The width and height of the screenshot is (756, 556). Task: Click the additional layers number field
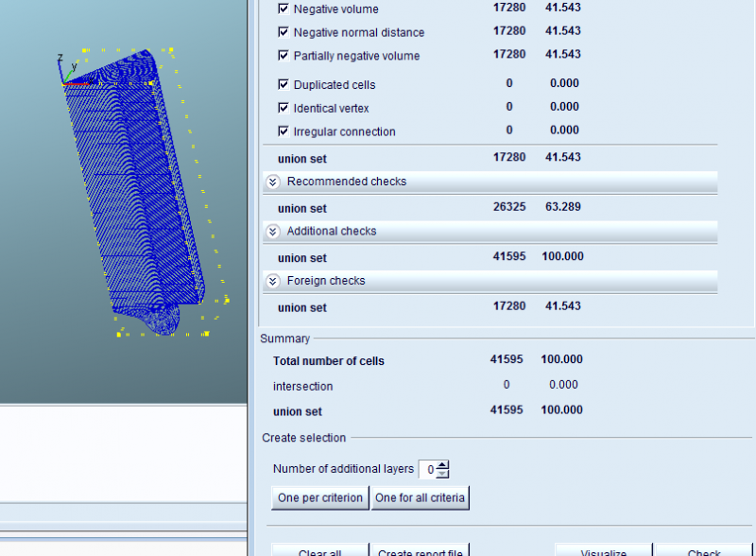(x=428, y=469)
